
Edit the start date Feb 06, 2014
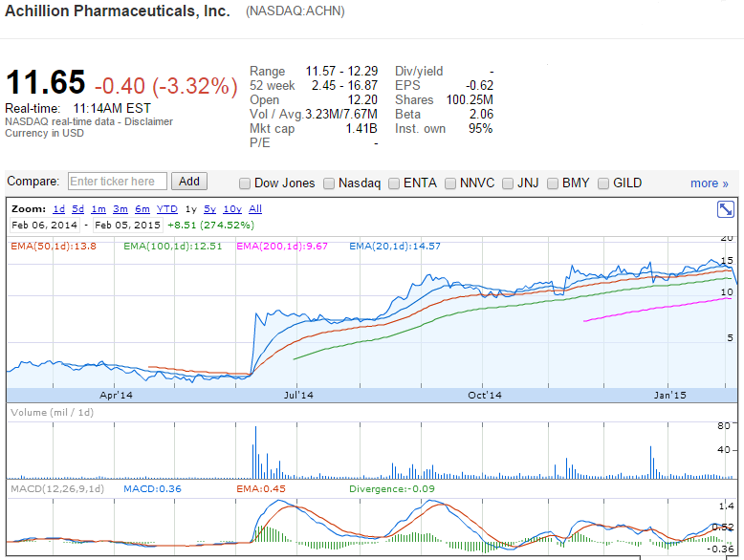45,225
